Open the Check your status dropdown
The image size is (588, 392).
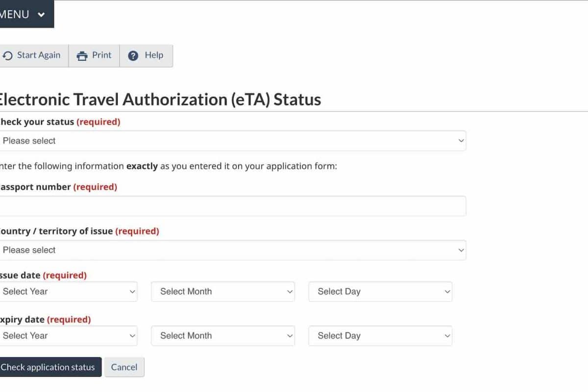point(232,141)
